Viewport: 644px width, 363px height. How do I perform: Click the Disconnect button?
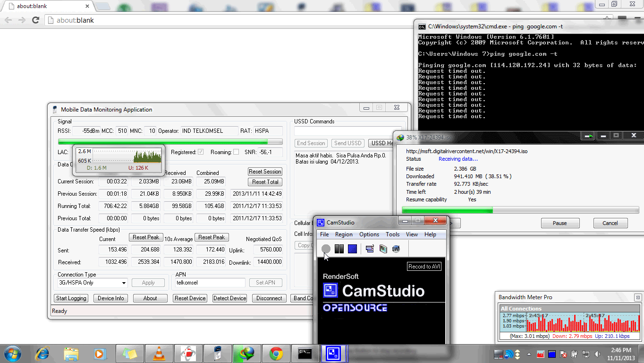click(x=270, y=298)
